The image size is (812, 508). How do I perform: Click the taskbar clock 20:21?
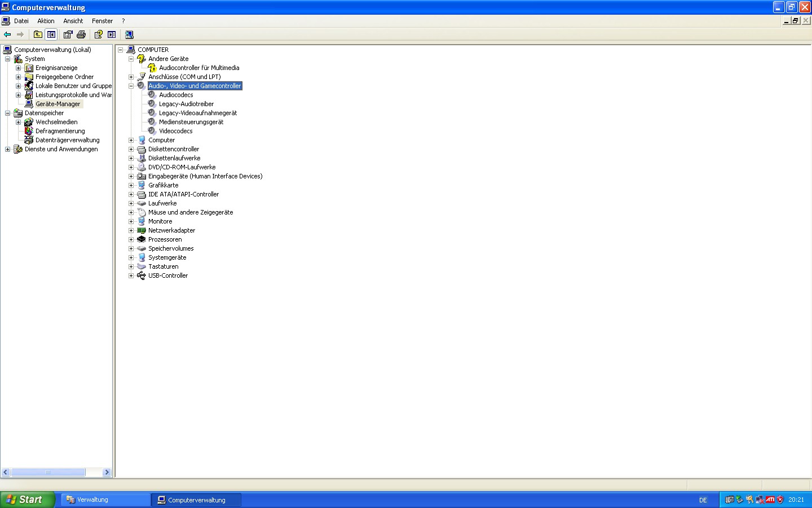coord(796,500)
